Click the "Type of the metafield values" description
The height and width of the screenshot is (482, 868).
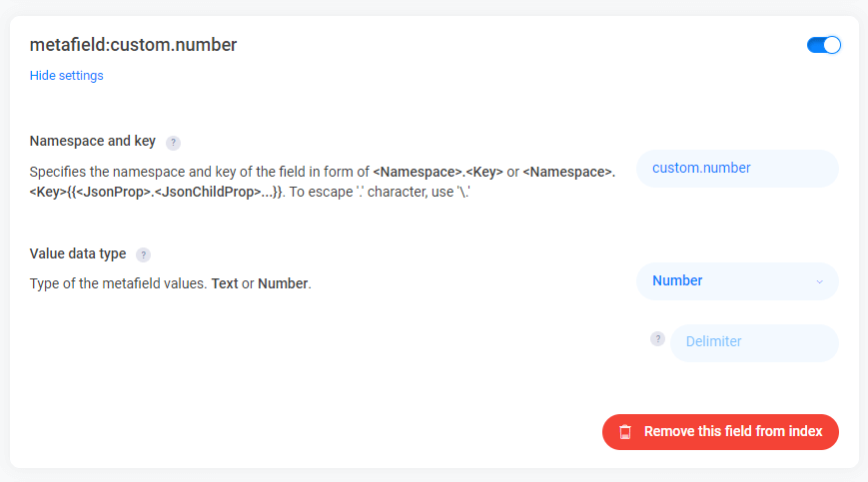point(118,283)
